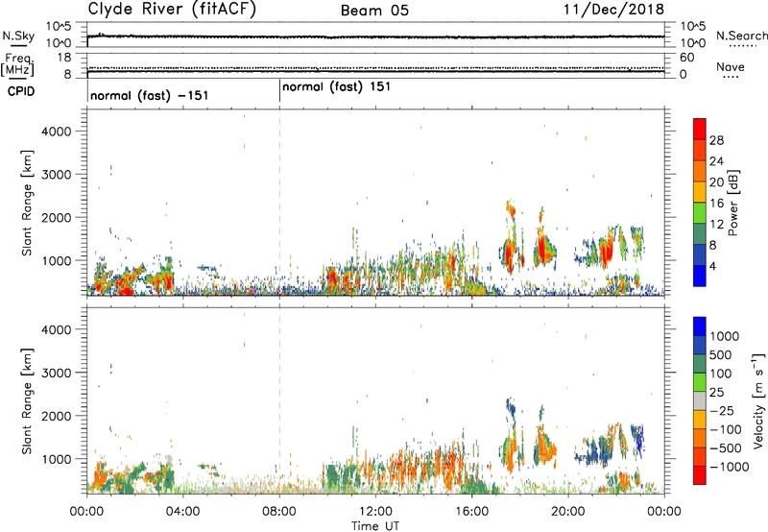Click 'normal (fast) -151' CPID text
The image size is (768, 532).
[150, 95]
